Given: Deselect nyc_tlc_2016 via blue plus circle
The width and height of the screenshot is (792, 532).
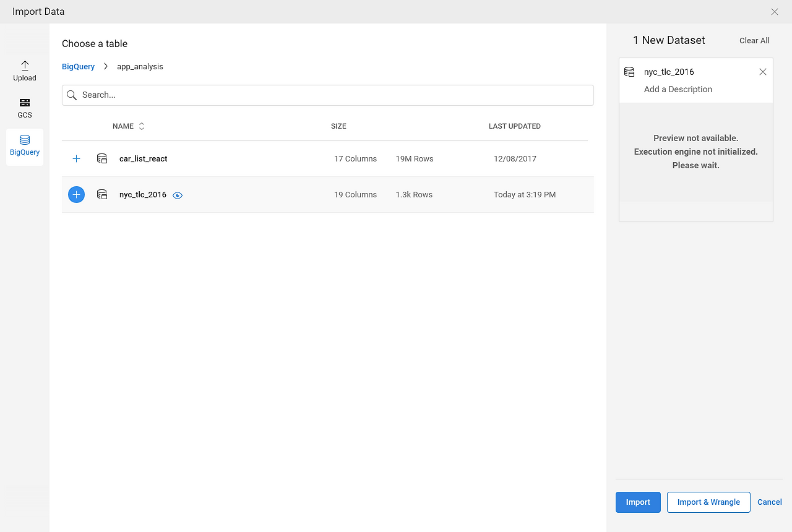Looking at the screenshot, I should (76, 195).
